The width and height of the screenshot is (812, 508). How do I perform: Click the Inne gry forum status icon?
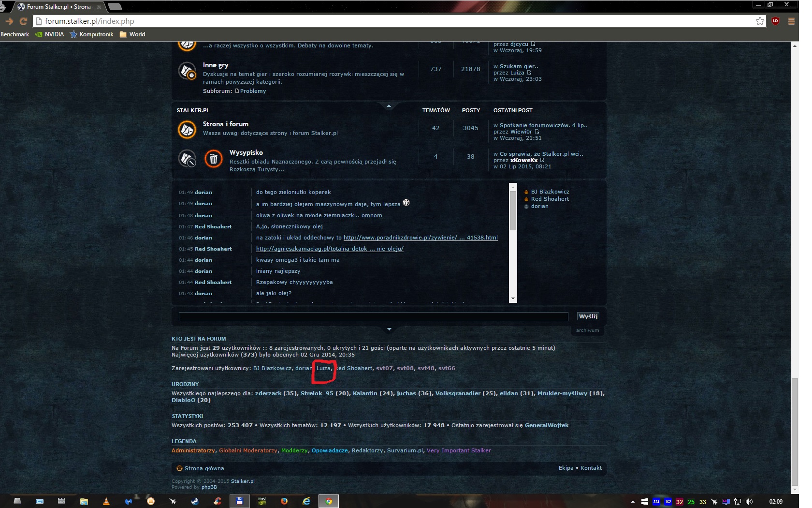[187, 72]
